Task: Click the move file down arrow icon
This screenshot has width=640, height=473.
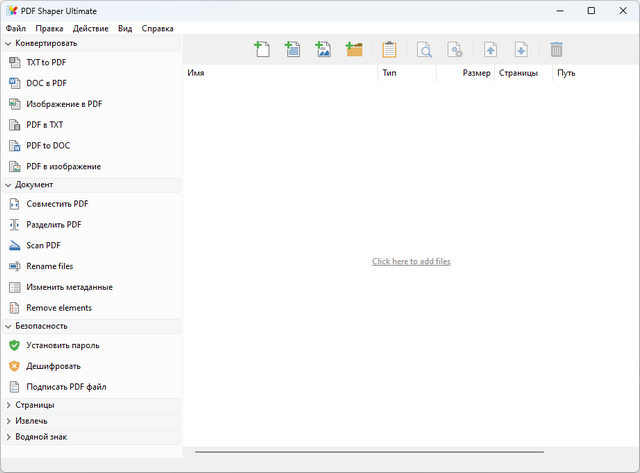Action: (521, 49)
